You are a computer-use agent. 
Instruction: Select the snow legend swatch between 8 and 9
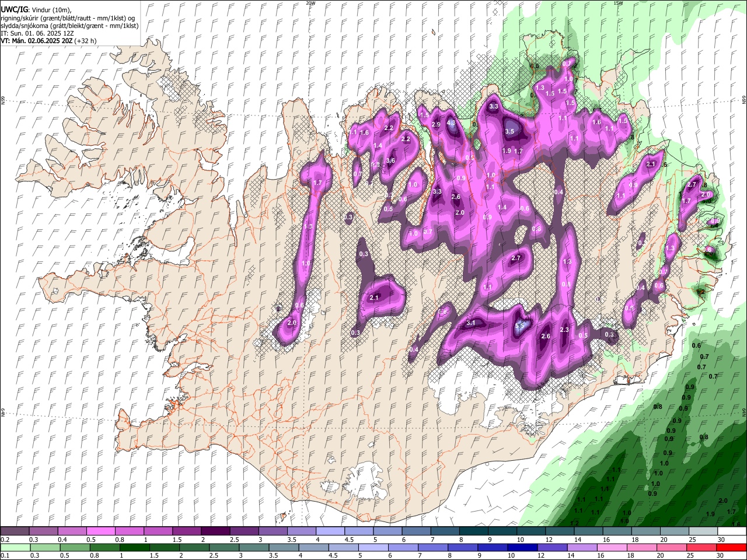(x=472, y=531)
